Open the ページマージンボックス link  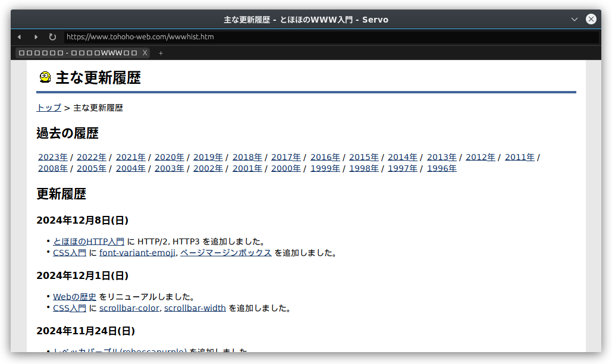(225, 253)
